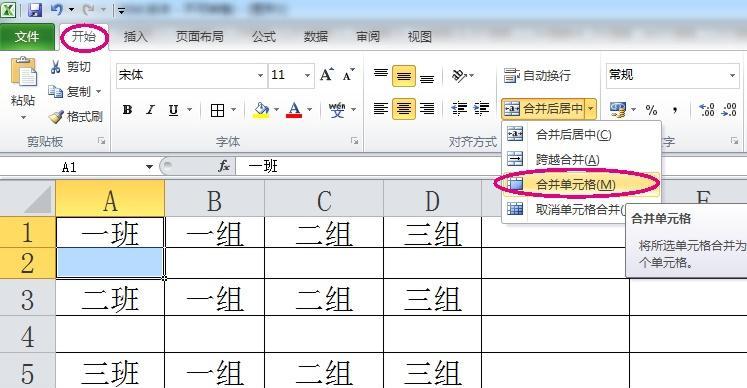The height and width of the screenshot is (388, 747).
Task: Click the text orientation icon
Action: point(459,75)
